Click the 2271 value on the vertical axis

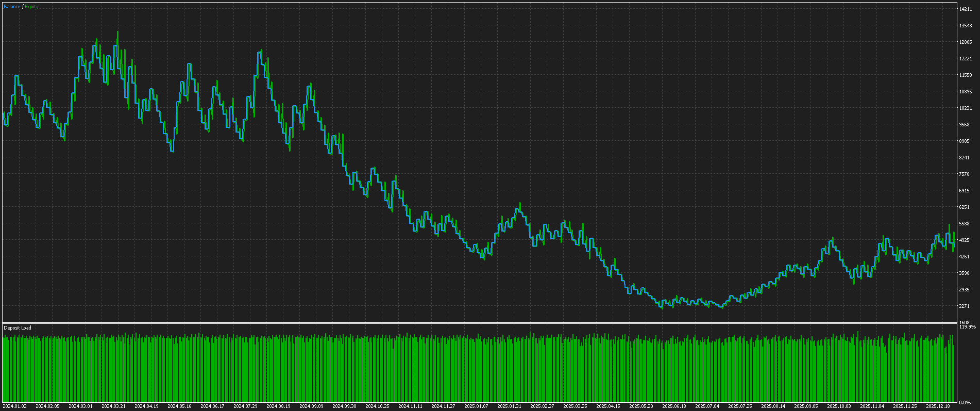click(x=964, y=306)
